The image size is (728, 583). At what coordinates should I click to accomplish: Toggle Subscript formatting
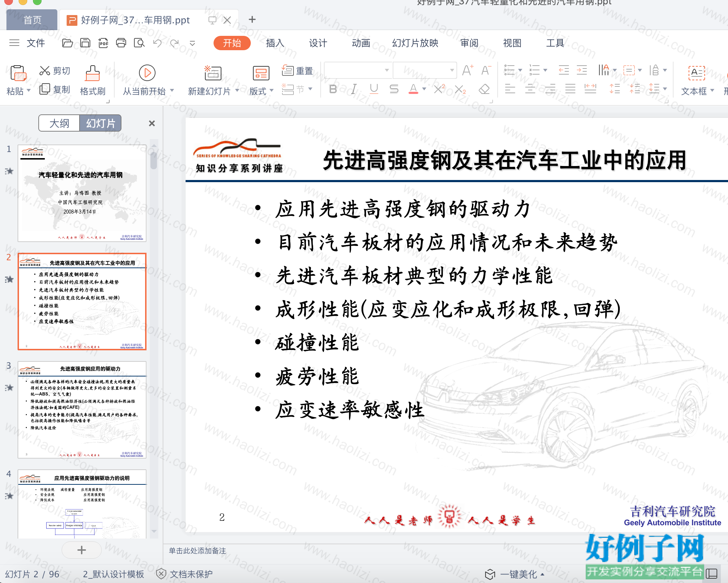pos(460,89)
